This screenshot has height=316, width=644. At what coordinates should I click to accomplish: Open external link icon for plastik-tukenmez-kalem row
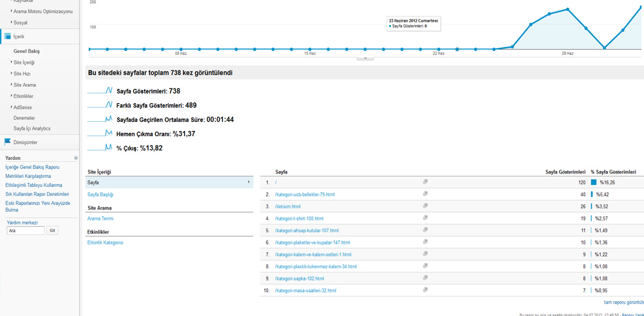pyautogui.click(x=425, y=266)
